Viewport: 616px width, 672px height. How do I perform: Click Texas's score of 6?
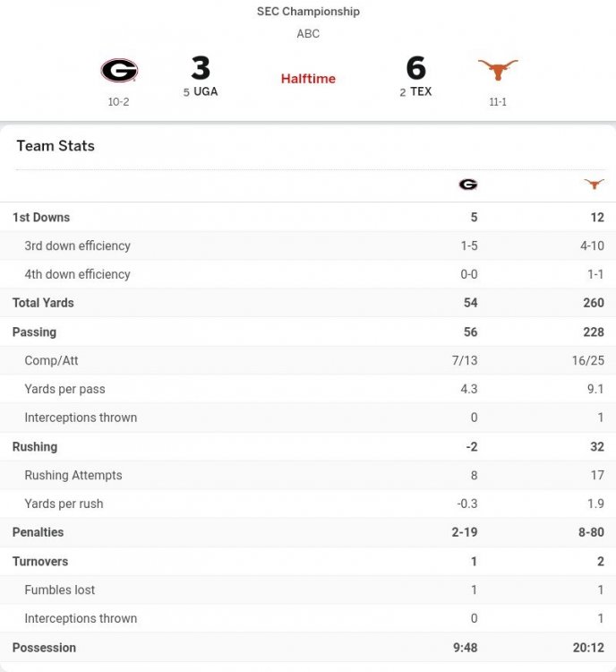416,68
